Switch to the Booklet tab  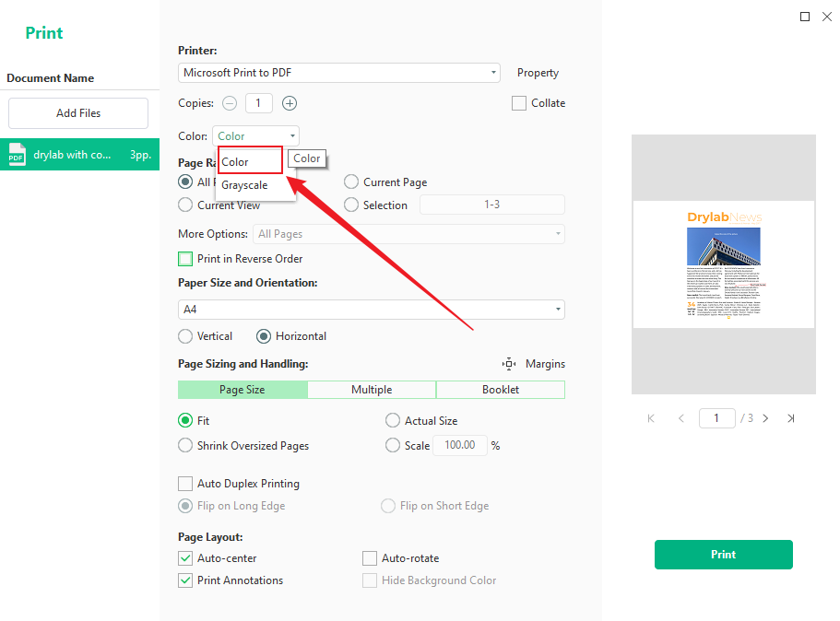(x=500, y=389)
